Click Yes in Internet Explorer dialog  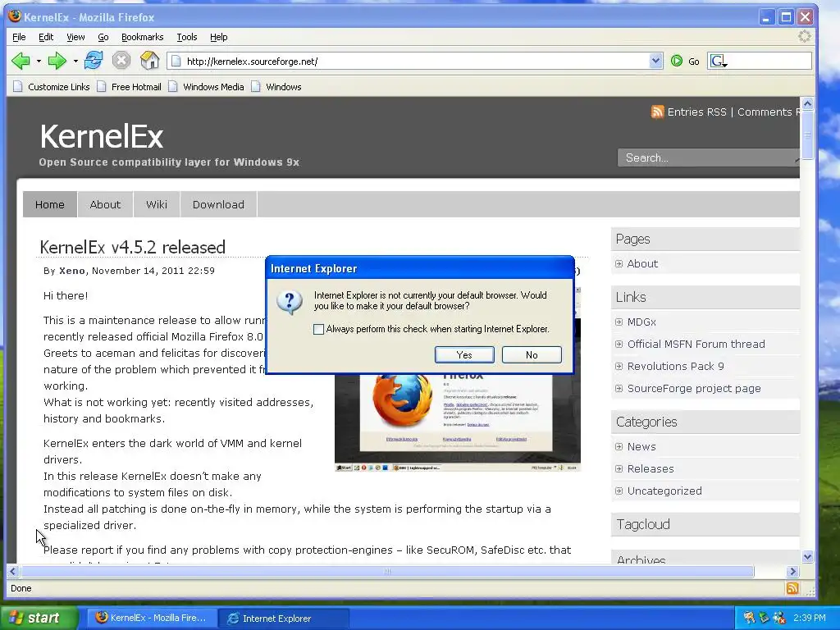[x=464, y=354]
